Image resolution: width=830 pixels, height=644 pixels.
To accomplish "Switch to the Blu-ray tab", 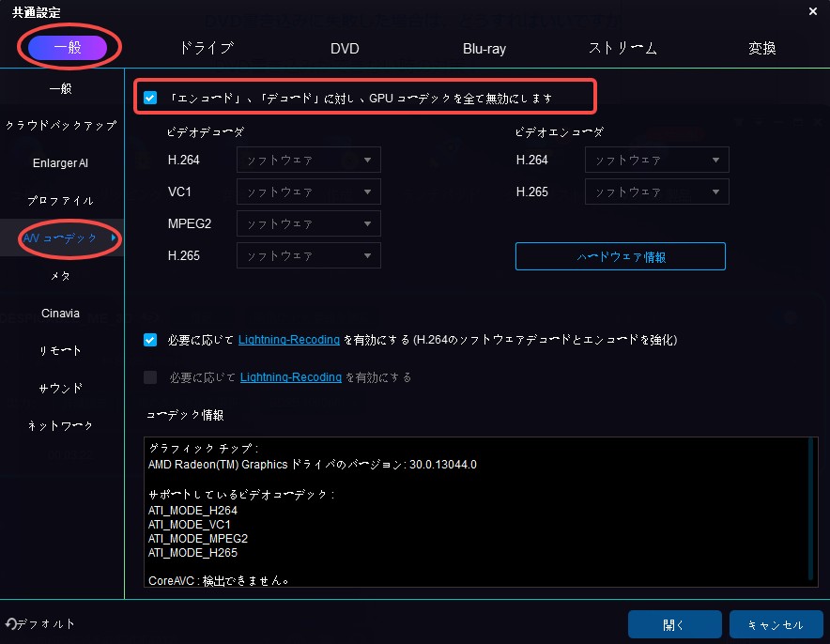I will [x=484, y=48].
